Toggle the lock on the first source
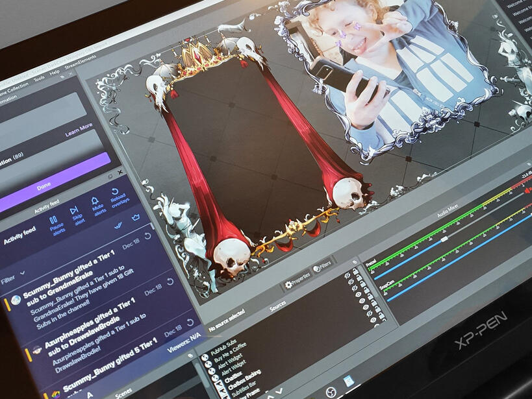The image size is (532, 399). (x=356, y=272)
